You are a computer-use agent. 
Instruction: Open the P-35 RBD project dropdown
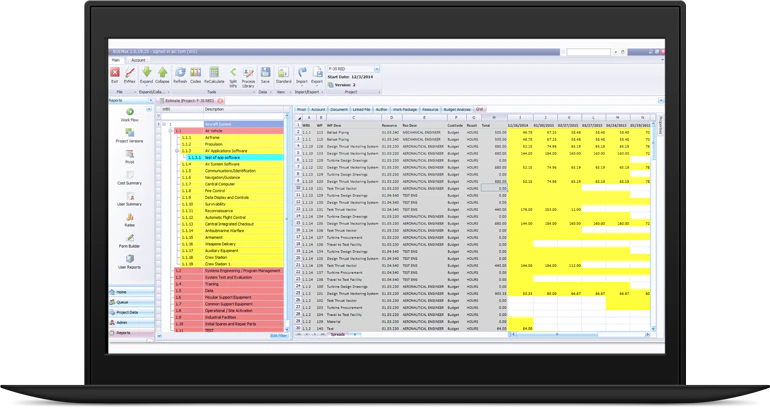[x=377, y=69]
